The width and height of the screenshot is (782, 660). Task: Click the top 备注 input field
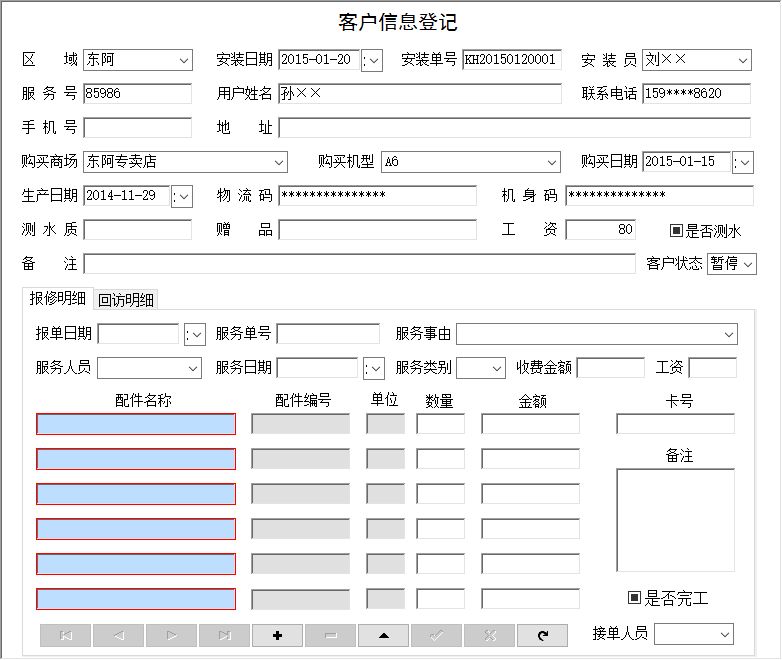(x=360, y=263)
